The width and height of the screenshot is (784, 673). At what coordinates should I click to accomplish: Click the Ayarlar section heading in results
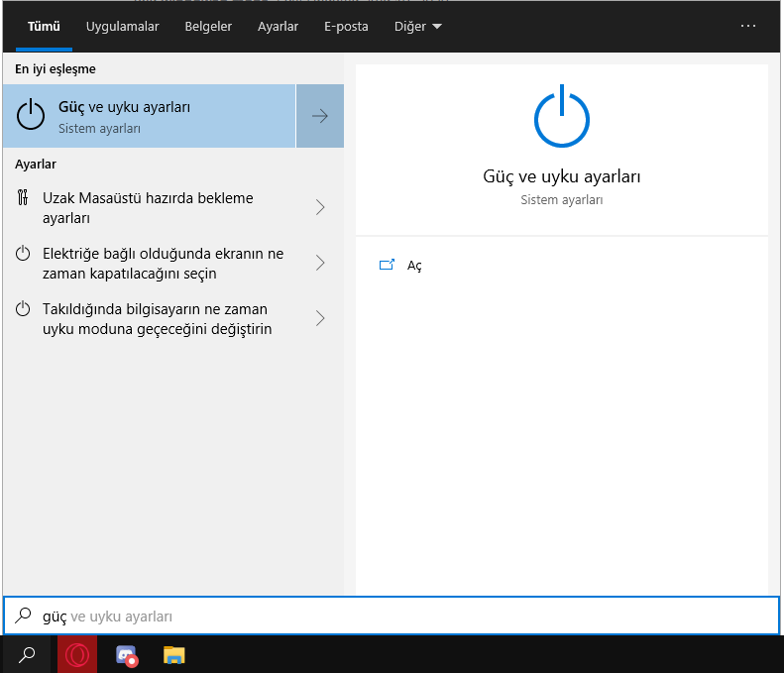(x=36, y=164)
